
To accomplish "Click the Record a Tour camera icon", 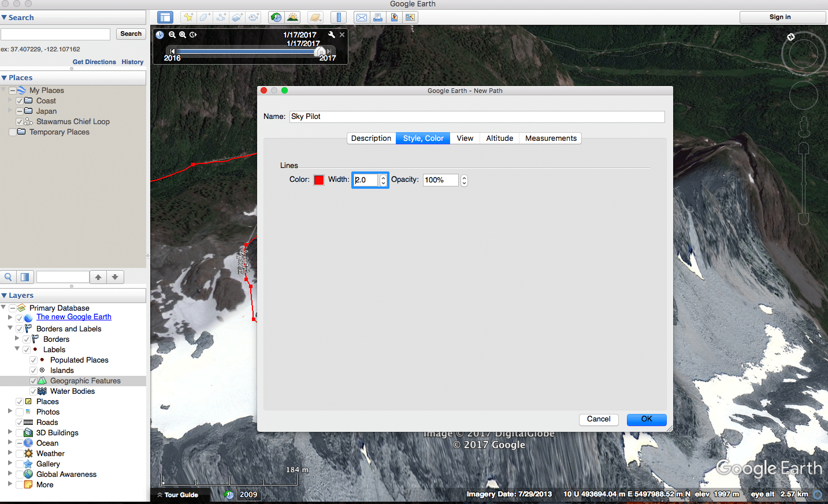I will [253, 17].
